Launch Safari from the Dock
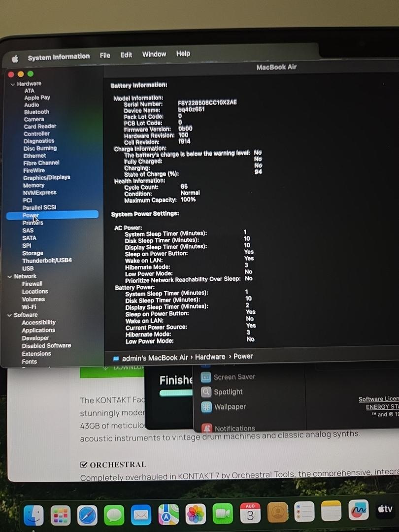This screenshot has height=532, width=399. pos(87,515)
